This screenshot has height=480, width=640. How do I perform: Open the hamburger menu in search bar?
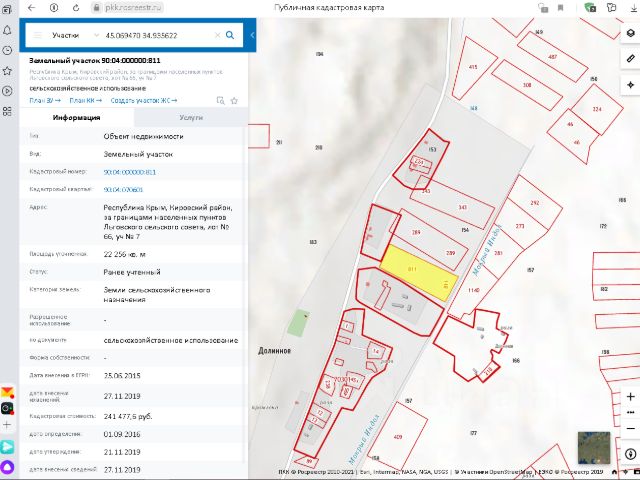click(x=37, y=35)
